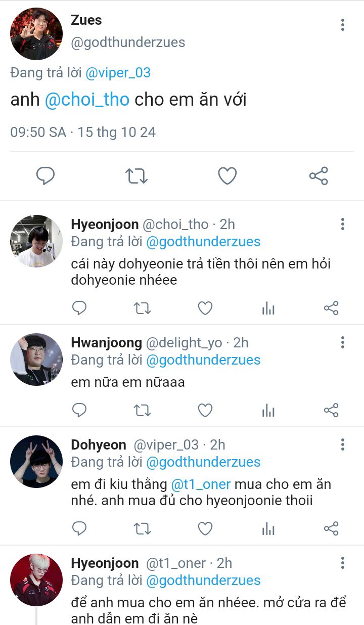Open Zues profile picture
The height and width of the screenshot is (625, 364).
(x=36, y=34)
